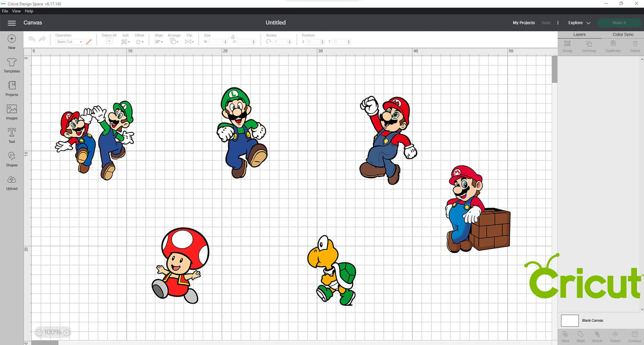The height and width of the screenshot is (345, 644).
Task: Expand the Align dropdown
Action: [159, 41]
